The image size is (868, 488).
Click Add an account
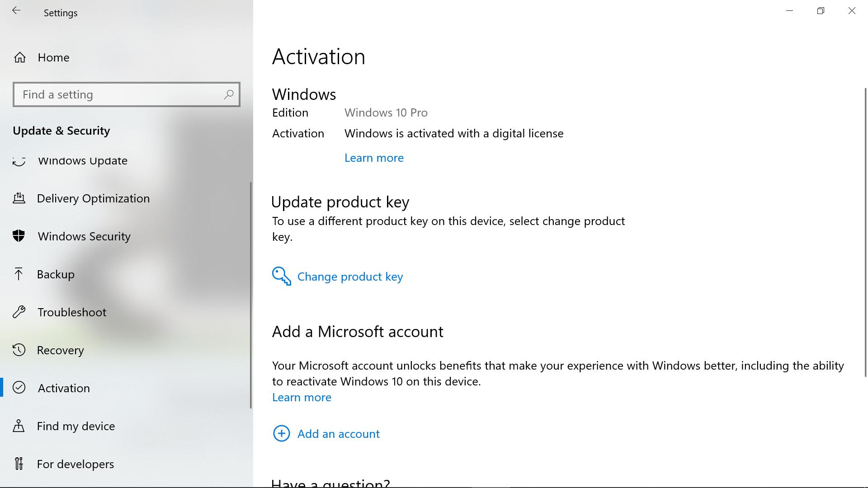pos(338,433)
